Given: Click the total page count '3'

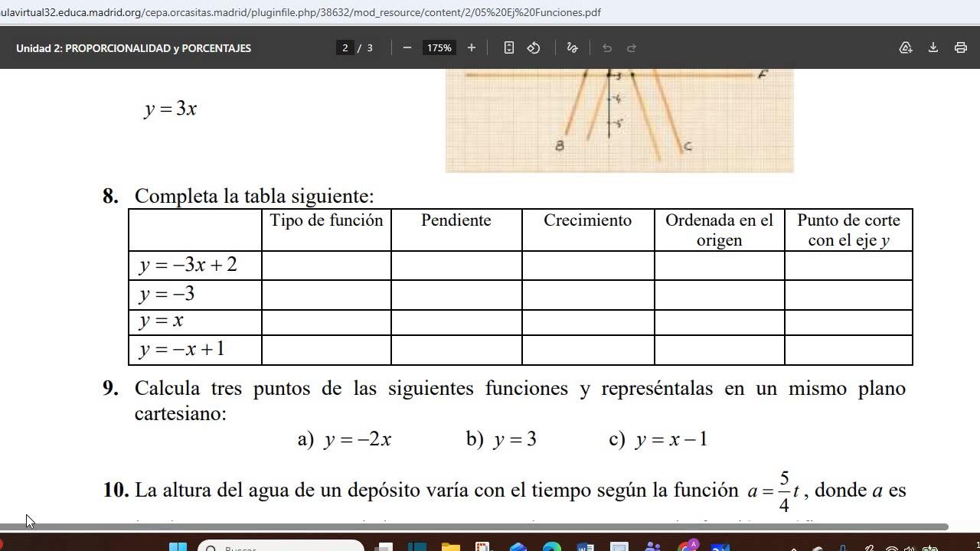Looking at the screenshot, I should 370,47.
